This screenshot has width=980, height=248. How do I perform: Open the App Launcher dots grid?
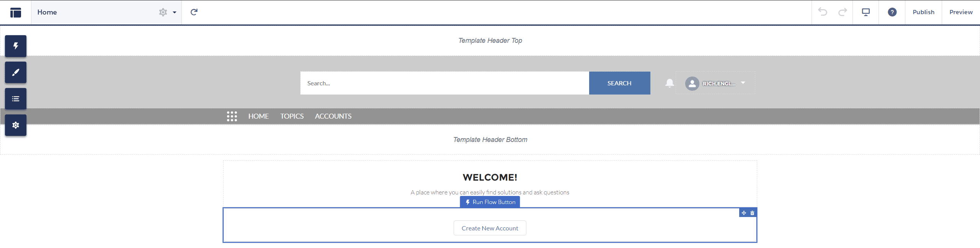tap(232, 116)
